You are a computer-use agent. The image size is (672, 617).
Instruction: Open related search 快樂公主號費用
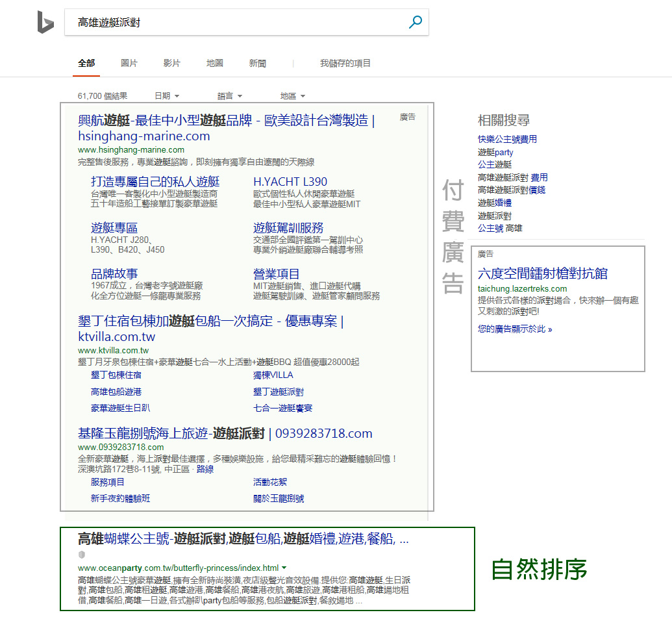coord(508,140)
